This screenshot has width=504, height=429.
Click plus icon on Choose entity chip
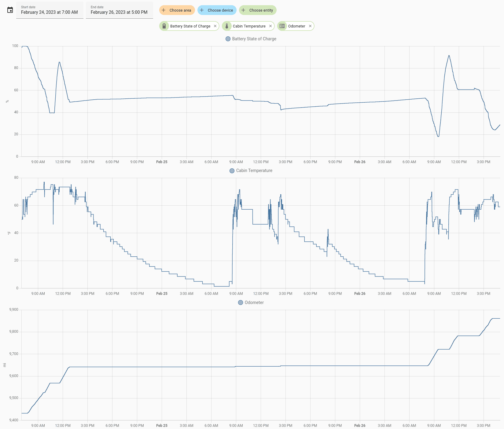(x=243, y=10)
